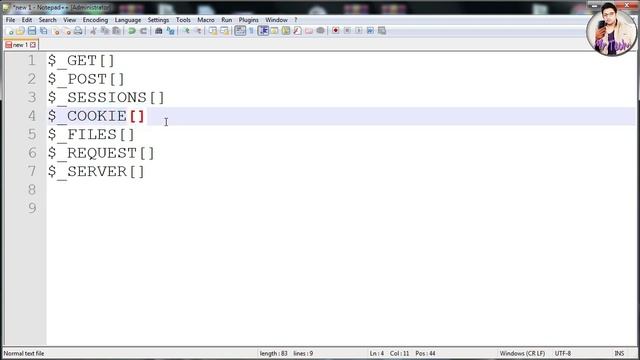Click the $_SESSIONS[] text on line 3

click(106, 98)
